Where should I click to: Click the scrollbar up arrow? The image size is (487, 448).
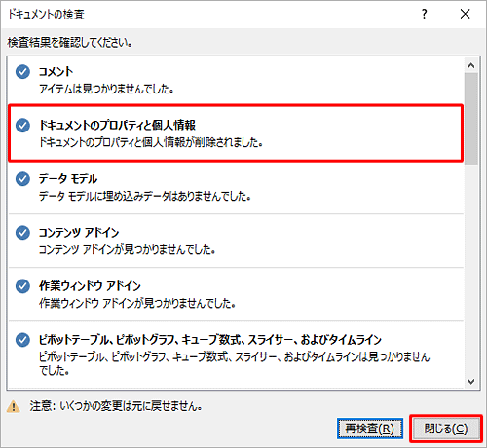tap(471, 66)
